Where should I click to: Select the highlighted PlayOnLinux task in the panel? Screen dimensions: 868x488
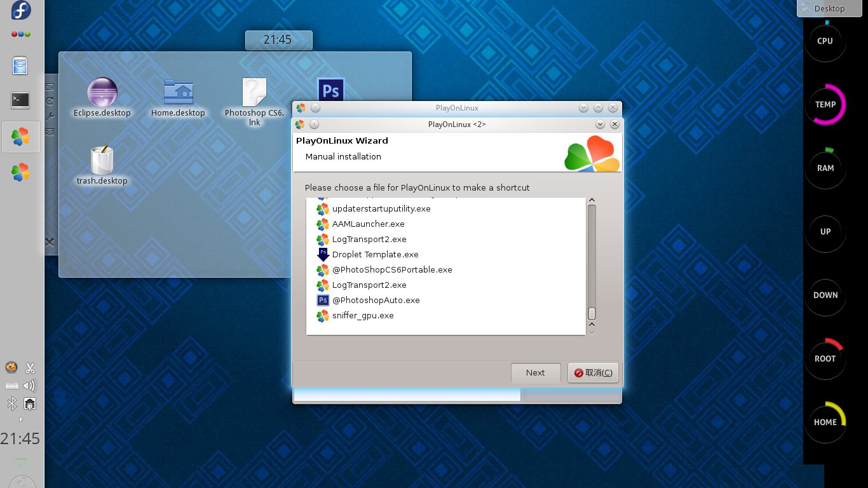coord(21,137)
